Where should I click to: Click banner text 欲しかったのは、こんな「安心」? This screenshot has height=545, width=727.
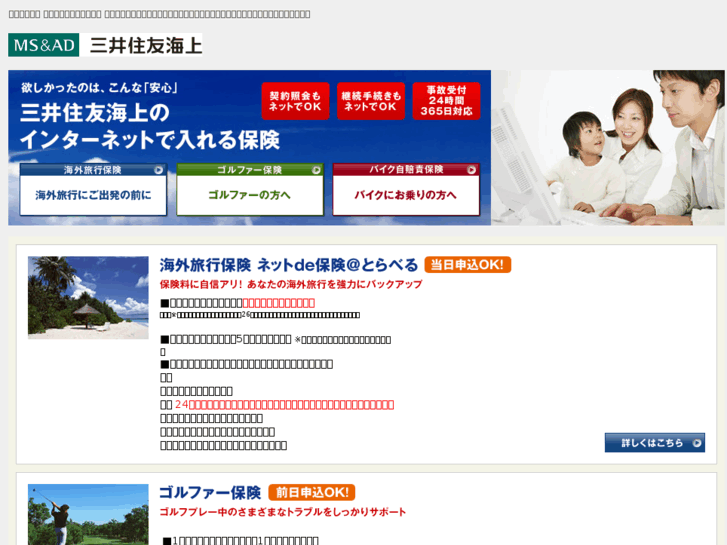(x=99, y=88)
